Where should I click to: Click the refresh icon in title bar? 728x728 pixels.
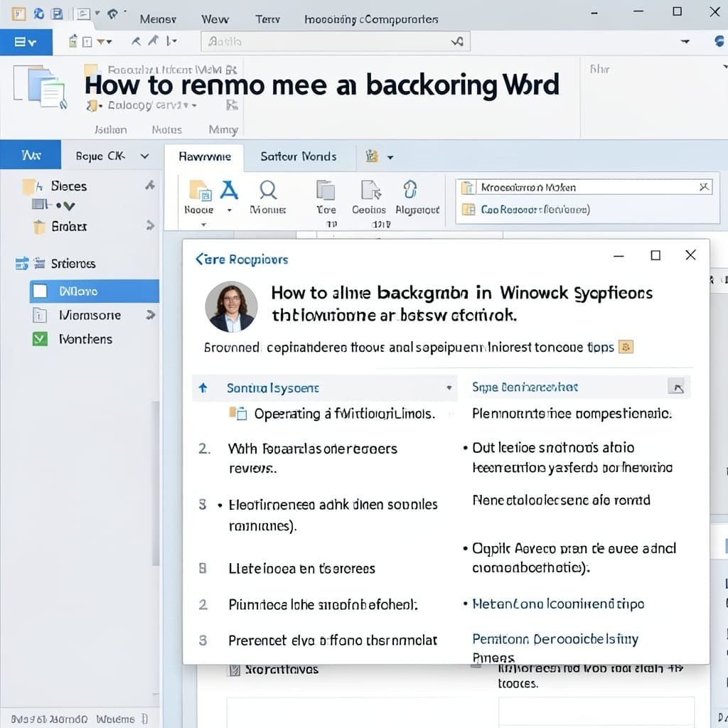pyautogui.click(x=39, y=14)
